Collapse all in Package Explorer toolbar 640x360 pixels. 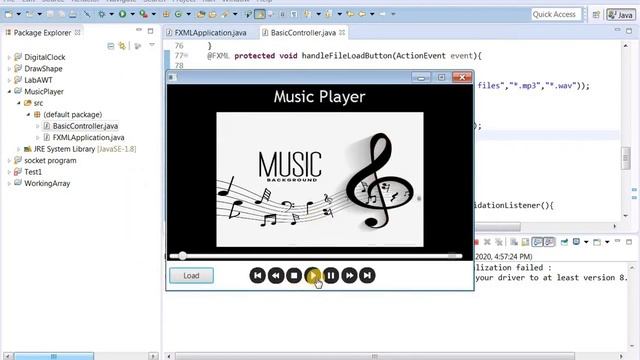111,46
